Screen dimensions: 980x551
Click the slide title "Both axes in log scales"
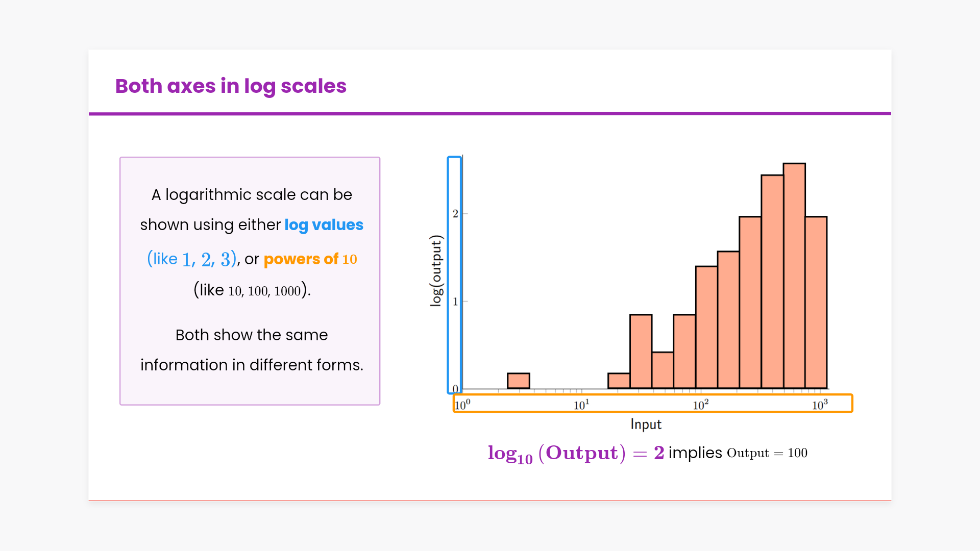[231, 86]
